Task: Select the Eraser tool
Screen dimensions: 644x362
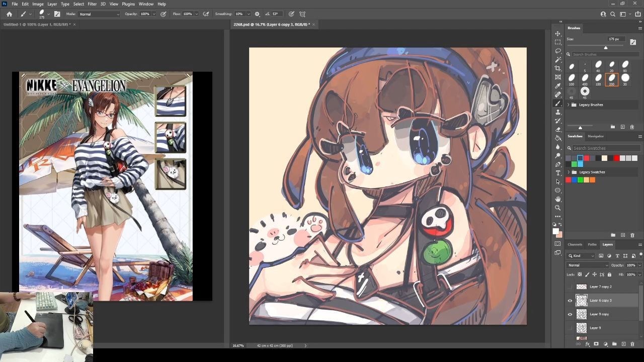Action: coord(557,129)
